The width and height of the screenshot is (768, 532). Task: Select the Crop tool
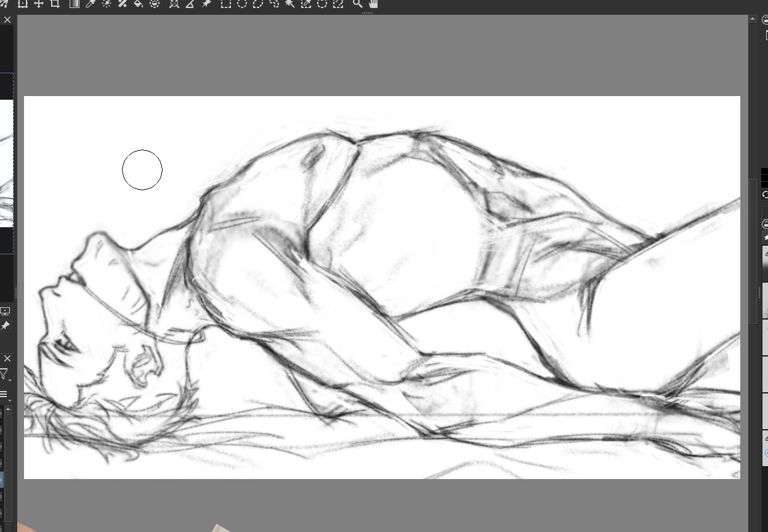coord(55,4)
